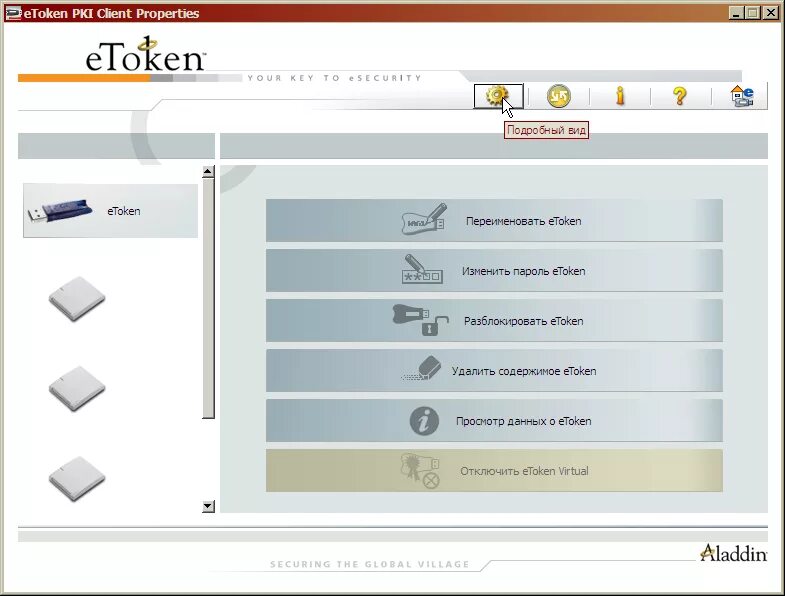Viewport: 785px width, 596px height.
Task: Click the Изменить пароль eToken button
Action: pos(494,271)
